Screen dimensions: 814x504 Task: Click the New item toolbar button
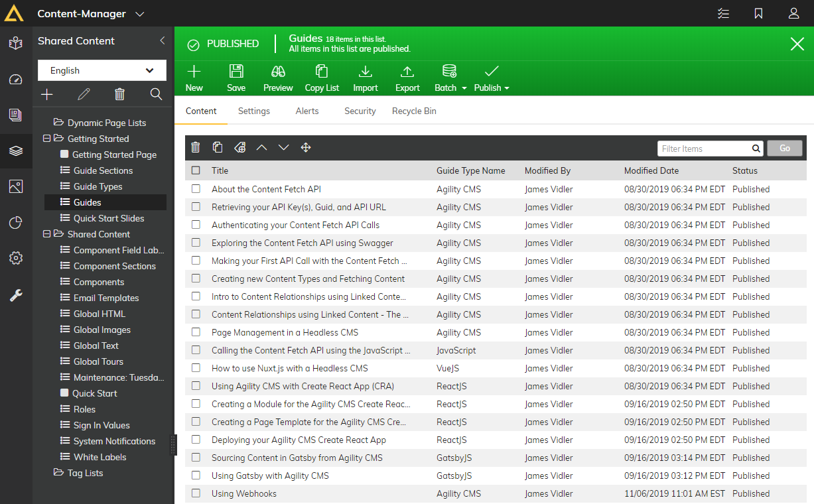pos(194,78)
